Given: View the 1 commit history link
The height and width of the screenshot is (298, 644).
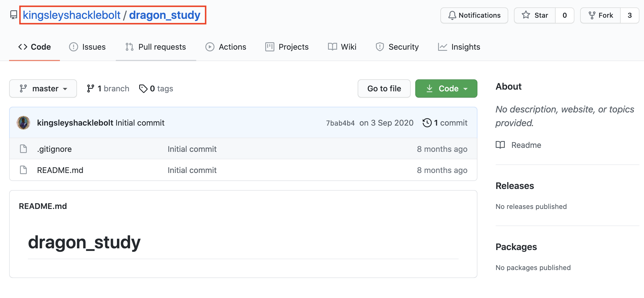Looking at the screenshot, I should tap(445, 123).
